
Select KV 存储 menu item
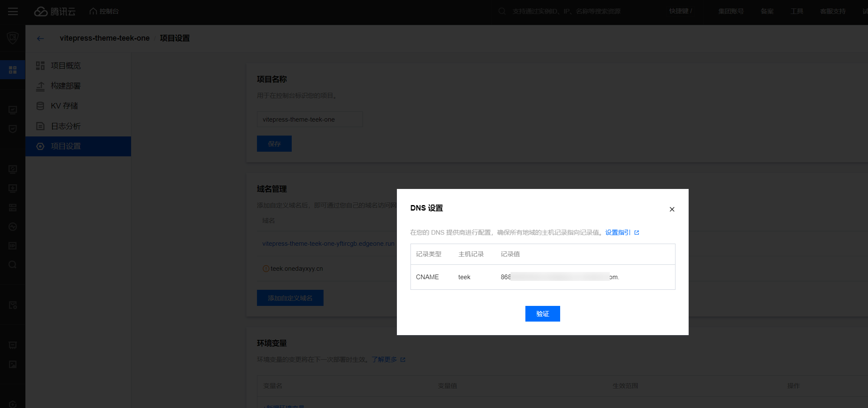pyautogui.click(x=64, y=106)
